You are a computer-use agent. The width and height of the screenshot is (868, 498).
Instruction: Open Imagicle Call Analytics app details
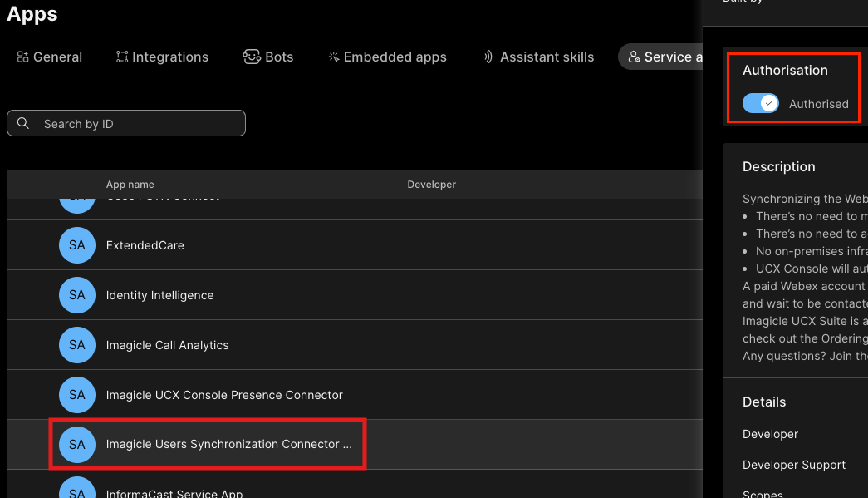(167, 345)
